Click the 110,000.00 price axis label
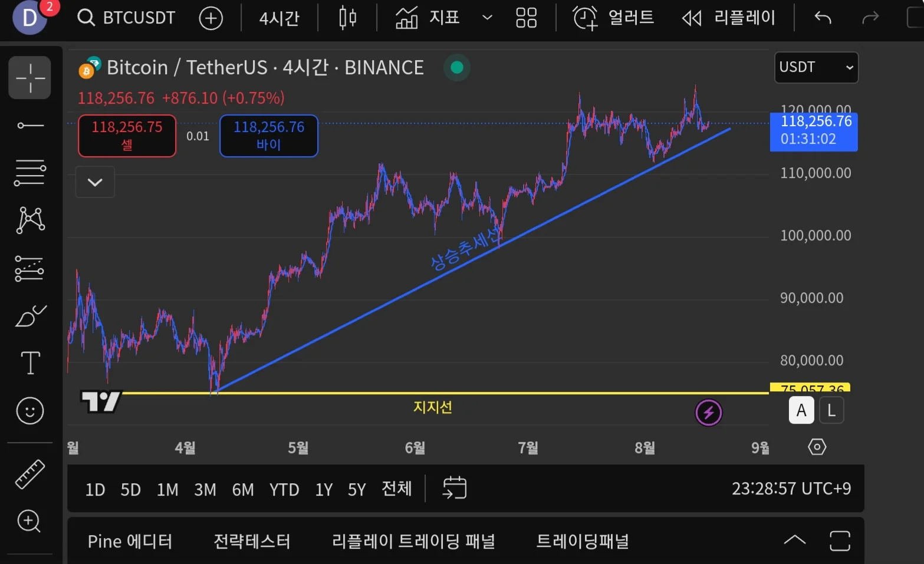This screenshot has height=564, width=924. 816,173
